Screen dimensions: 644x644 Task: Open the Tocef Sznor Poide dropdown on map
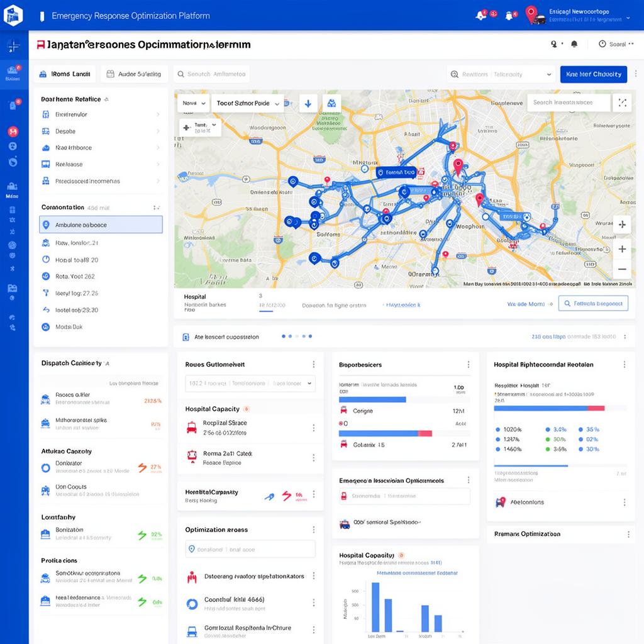click(x=247, y=103)
